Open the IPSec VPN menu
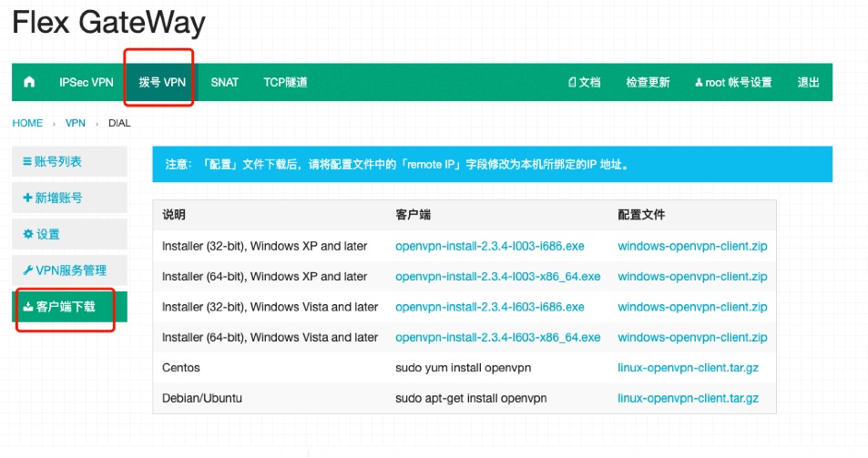This screenshot has width=868, height=458. (87, 83)
